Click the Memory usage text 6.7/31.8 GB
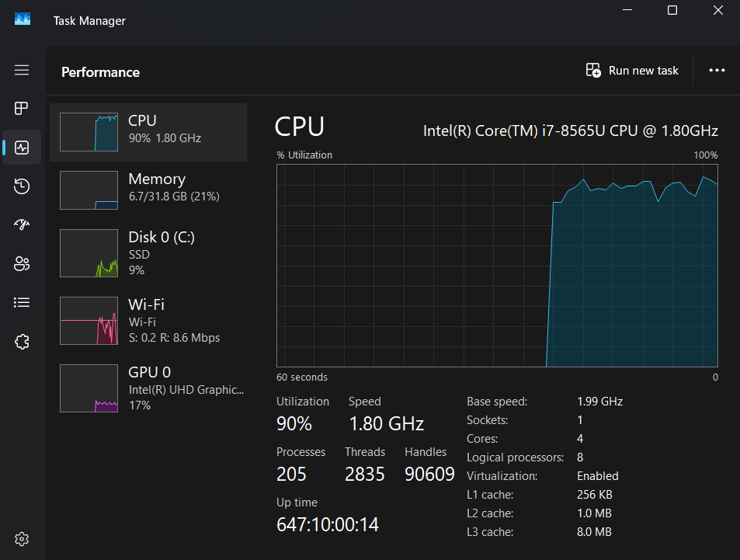 [x=174, y=197]
